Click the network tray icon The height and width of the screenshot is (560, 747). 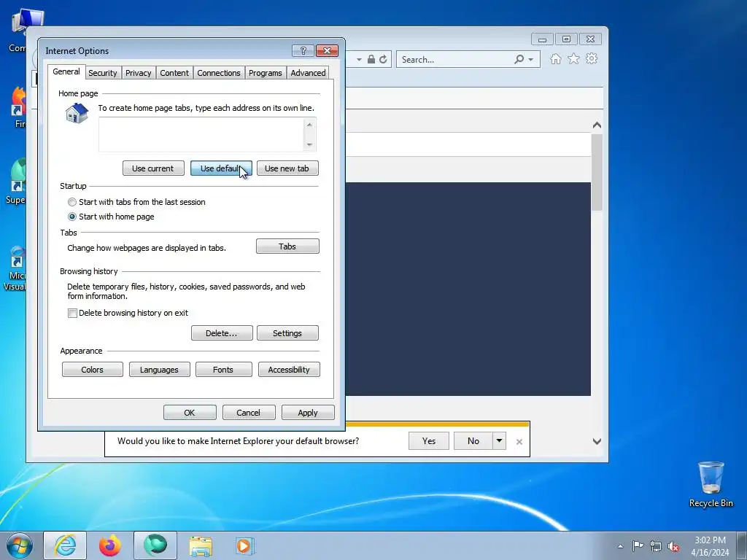click(x=656, y=546)
